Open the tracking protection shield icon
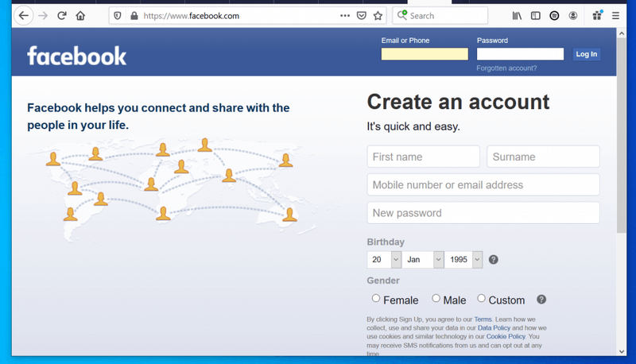636x364 pixels. [x=117, y=16]
